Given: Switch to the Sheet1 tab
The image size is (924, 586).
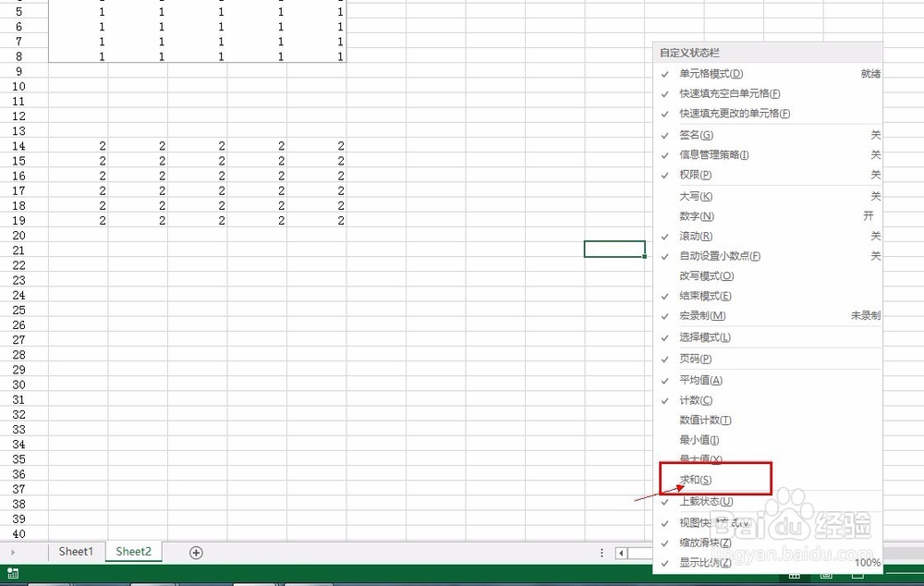Looking at the screenshot, I should pyautogui.click(x=75, y=551).
